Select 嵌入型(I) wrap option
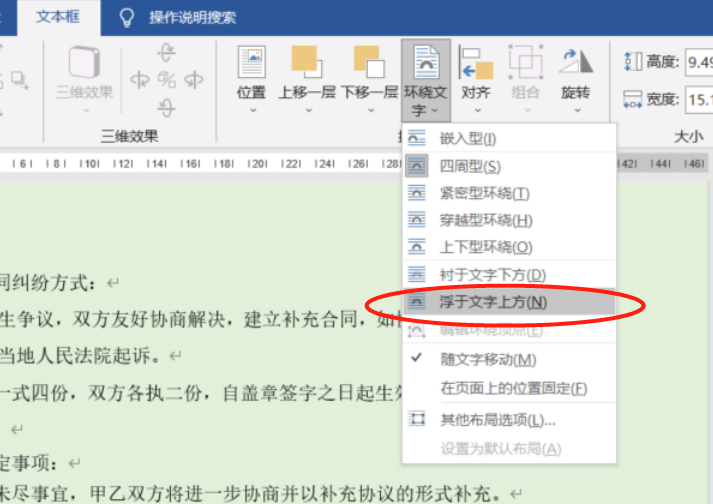The height and width of the screenshot is (504, 713). click(x=509, y=138)
